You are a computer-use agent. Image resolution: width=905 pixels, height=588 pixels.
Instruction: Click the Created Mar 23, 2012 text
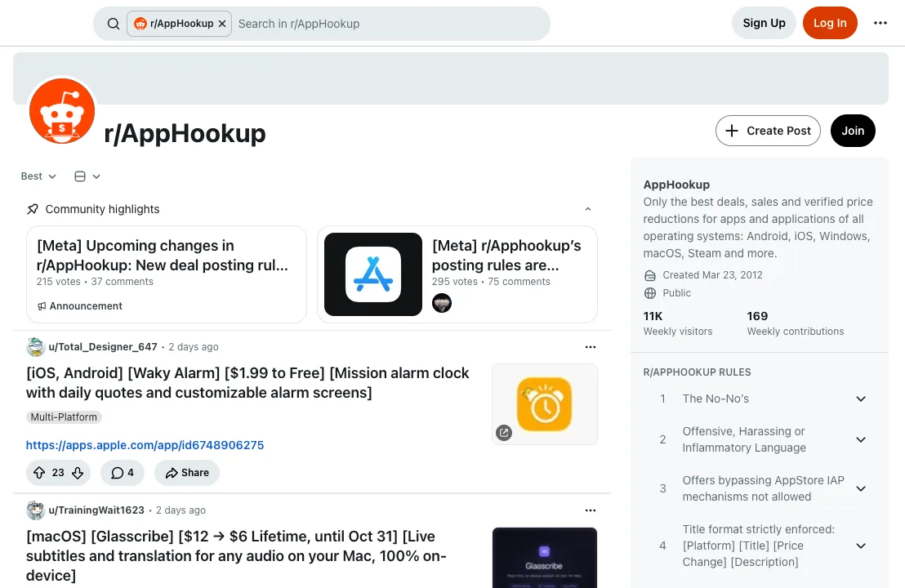click(712, 275)
